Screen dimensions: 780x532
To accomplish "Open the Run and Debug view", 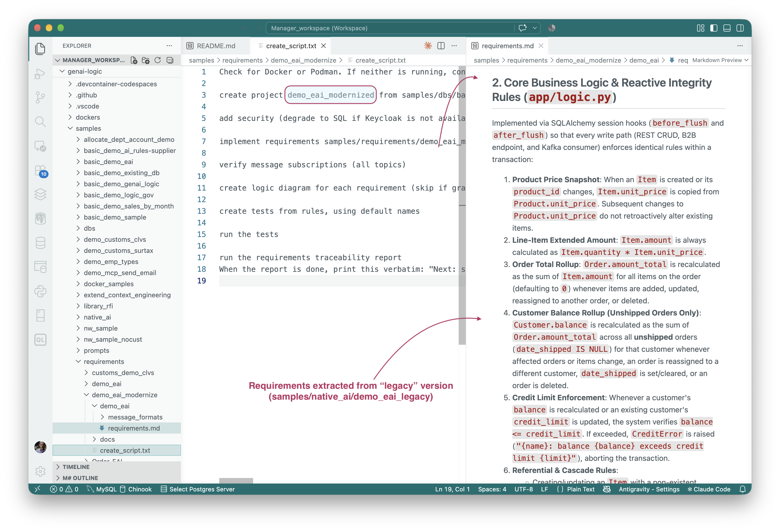I will coord(40,73).
